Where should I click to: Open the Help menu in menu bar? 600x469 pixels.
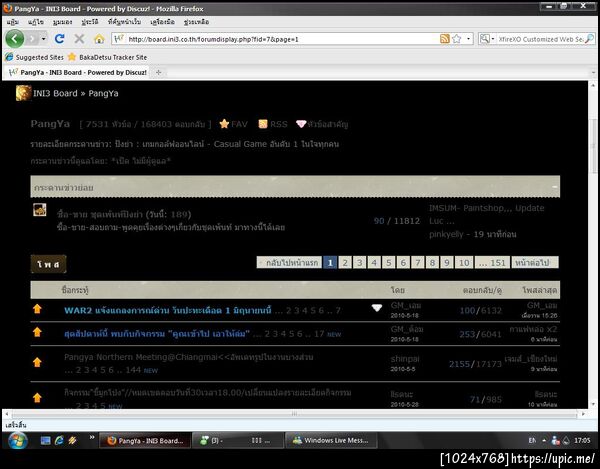pyautogui.click(x=196, y=22)
